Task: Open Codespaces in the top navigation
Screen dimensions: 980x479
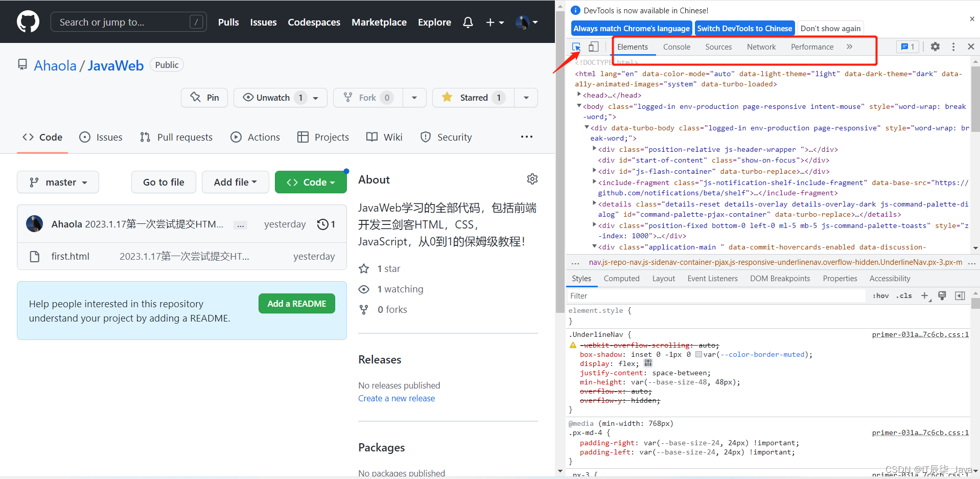Action: (314, 22)
